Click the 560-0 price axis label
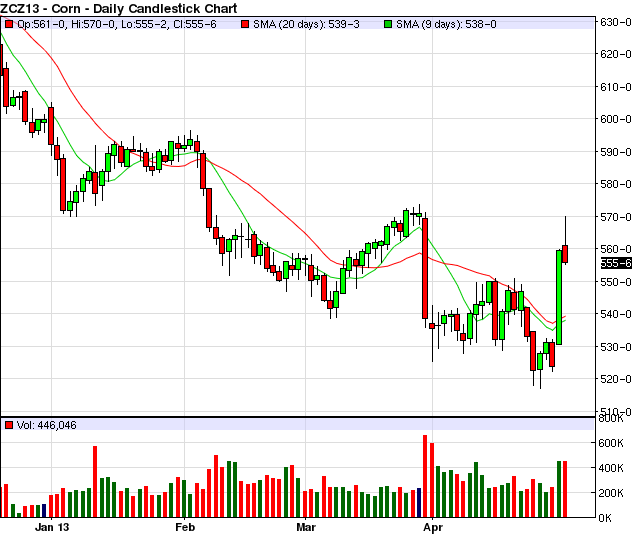Viewport: 640px width, 536px height. coord(616,249)
